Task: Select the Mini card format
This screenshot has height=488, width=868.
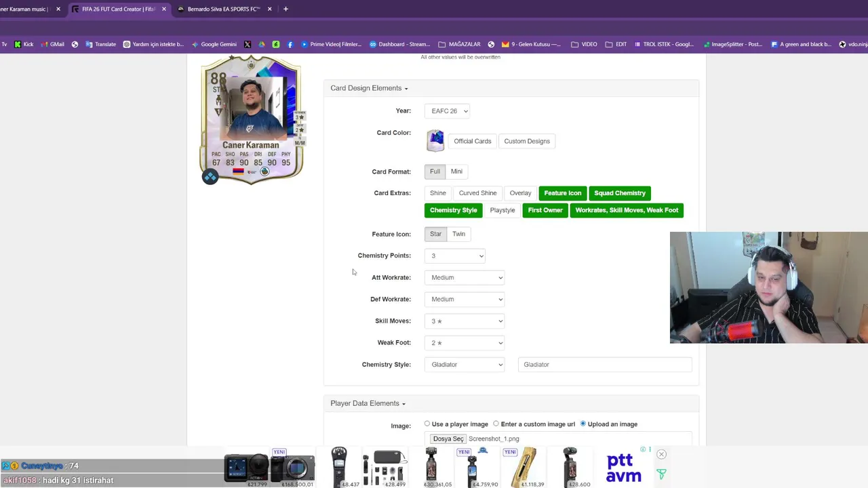Action: pos(456,171)
